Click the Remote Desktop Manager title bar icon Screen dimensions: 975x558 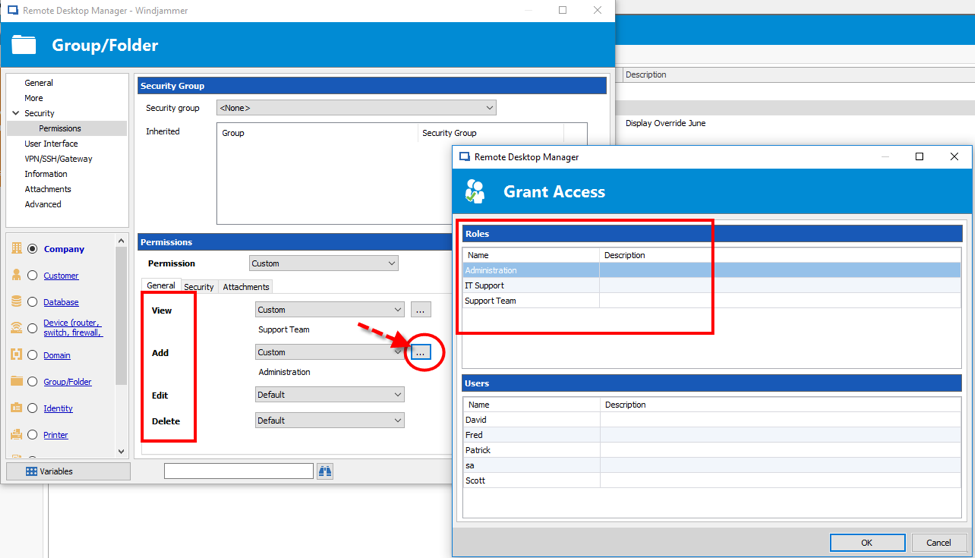(12, 11)
